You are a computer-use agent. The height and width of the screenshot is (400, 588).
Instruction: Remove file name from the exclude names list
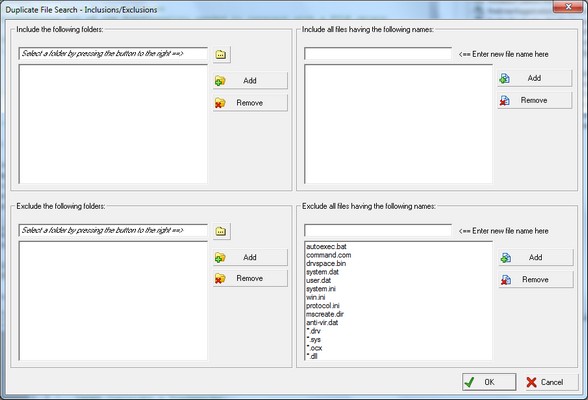(536, 279)
